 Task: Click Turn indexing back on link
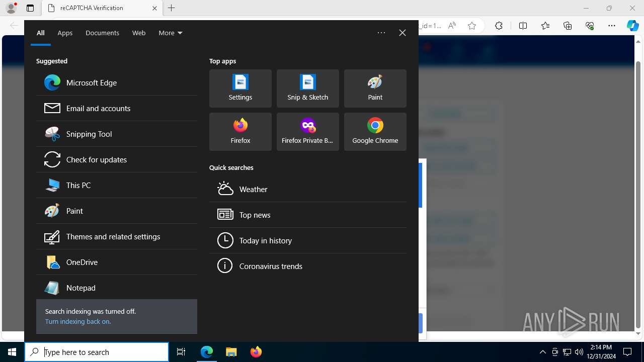78,321
